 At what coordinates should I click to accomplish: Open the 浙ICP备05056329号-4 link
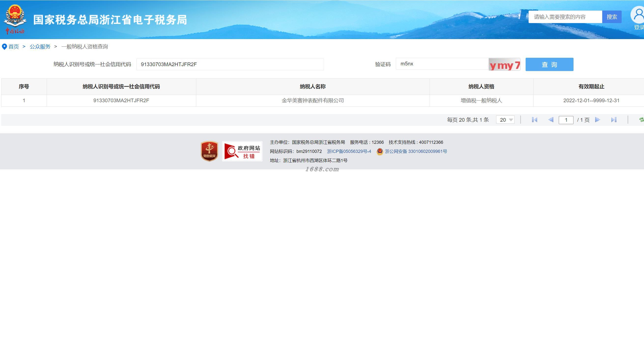point(349,151)
